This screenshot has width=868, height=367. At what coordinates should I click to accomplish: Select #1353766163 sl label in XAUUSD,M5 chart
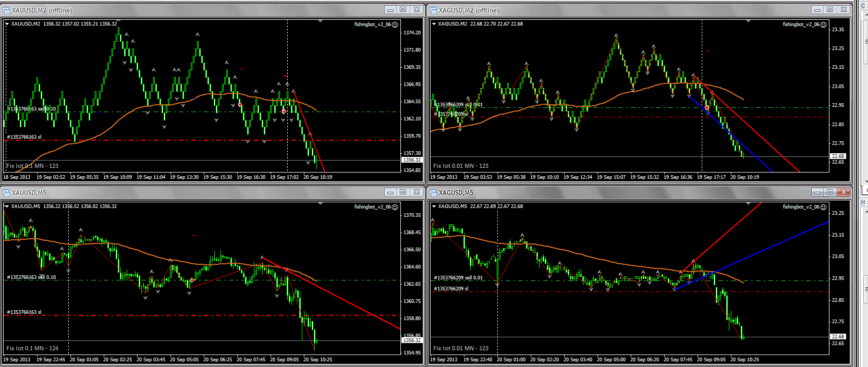point(24,312)
